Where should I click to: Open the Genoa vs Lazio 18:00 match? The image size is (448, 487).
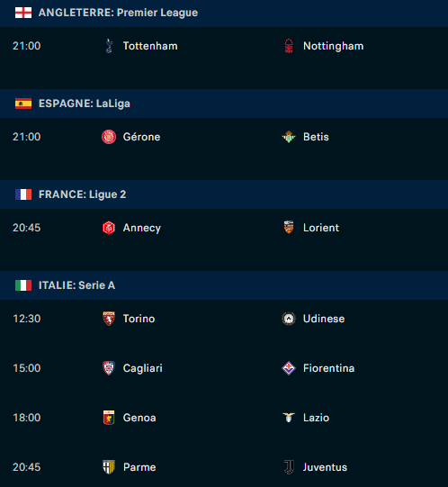pos(224,418)
